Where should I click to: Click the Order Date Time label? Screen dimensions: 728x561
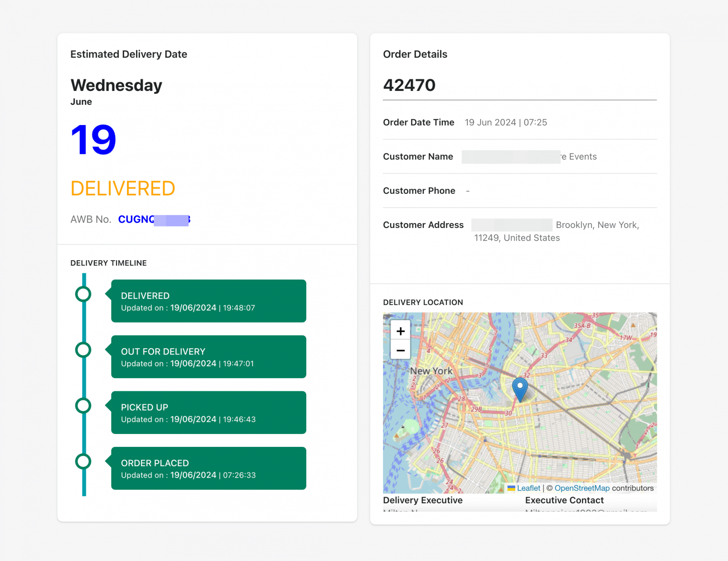(x=419, y=122)
